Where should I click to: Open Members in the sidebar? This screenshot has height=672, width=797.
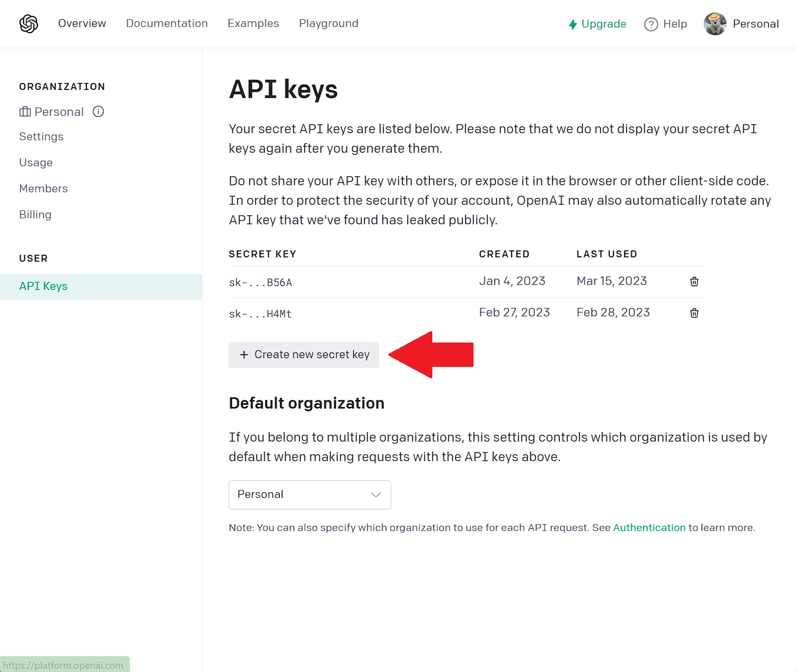43,189
